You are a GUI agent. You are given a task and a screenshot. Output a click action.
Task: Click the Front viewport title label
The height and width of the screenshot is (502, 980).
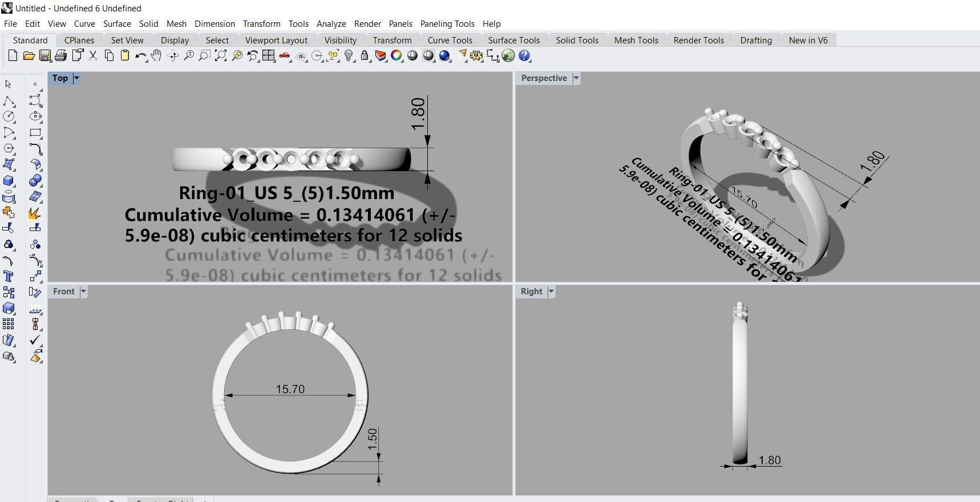click(64, 292)
